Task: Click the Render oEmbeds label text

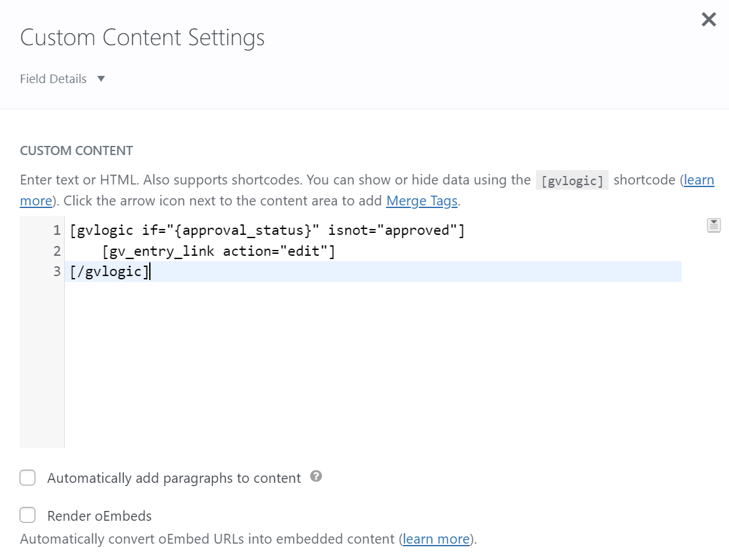Action: coord(99,516)
